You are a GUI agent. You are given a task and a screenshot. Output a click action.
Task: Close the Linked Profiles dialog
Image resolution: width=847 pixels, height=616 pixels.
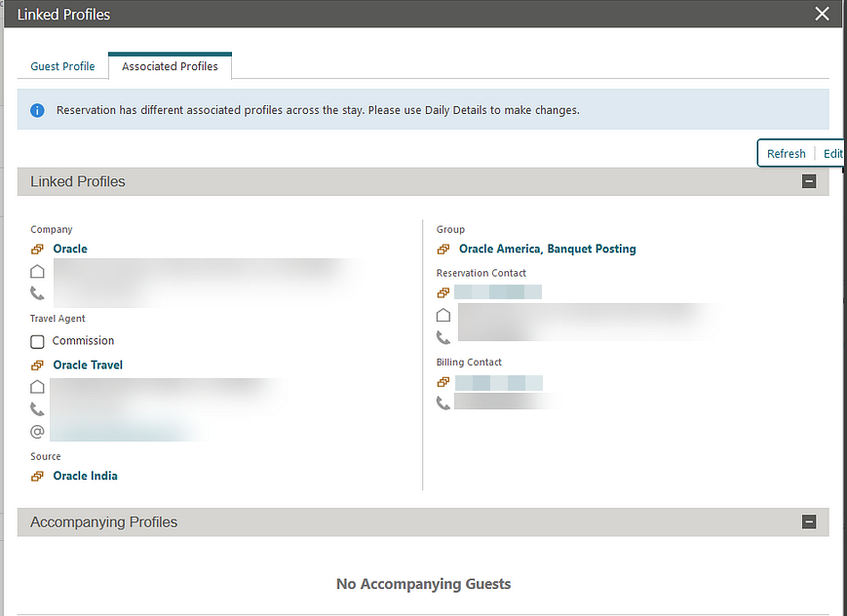822,14
